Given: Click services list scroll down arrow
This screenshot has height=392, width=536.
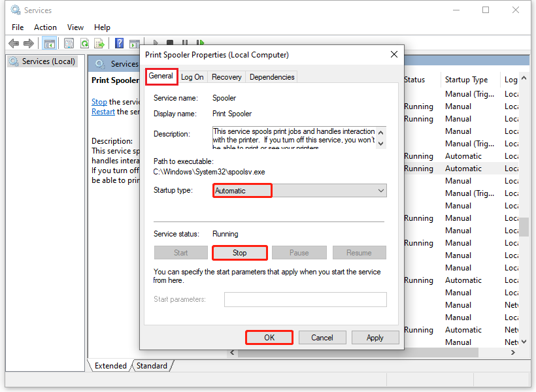Looking at the screenshot, I should click(524, 342).
